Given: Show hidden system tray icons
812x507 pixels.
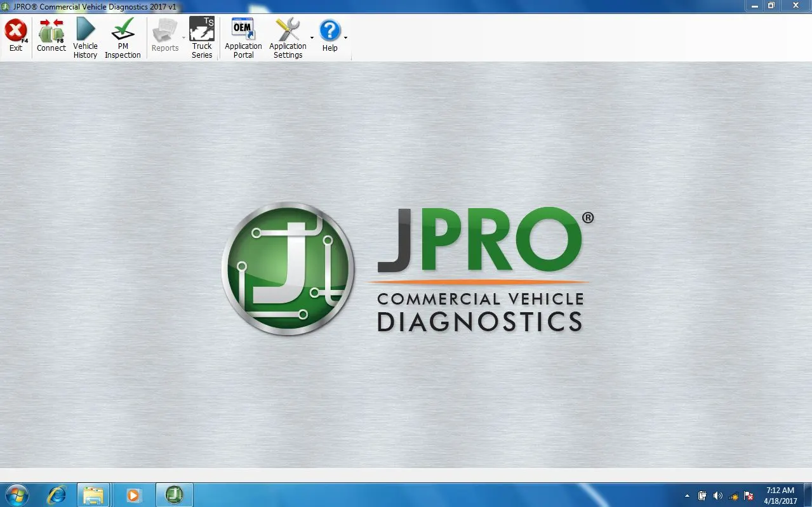Looking at the screenshot, I should click(x=687, y=496).
